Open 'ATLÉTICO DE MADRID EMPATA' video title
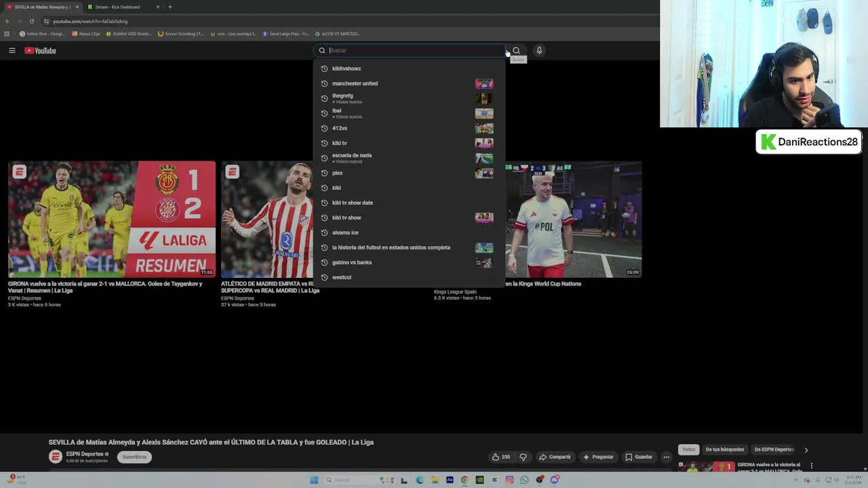The width and height of the screenshot is (868, 488). 270,287
